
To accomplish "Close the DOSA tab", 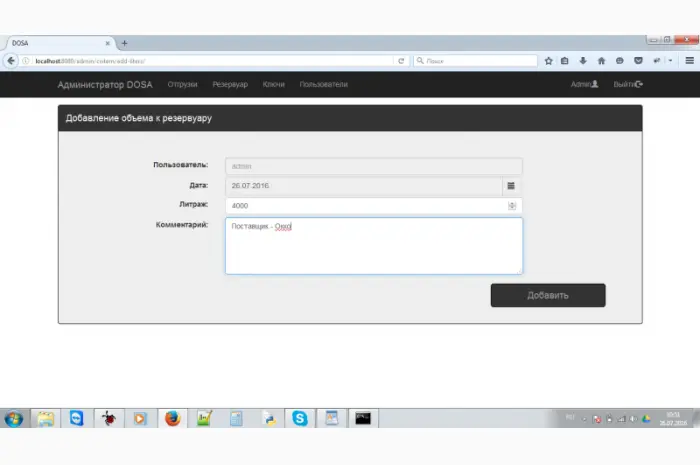I will pyautogui.click(x=108, y=43).
